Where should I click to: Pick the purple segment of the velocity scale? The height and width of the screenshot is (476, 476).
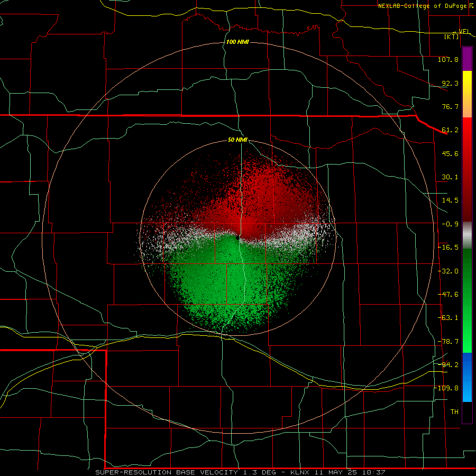[467, 59]
